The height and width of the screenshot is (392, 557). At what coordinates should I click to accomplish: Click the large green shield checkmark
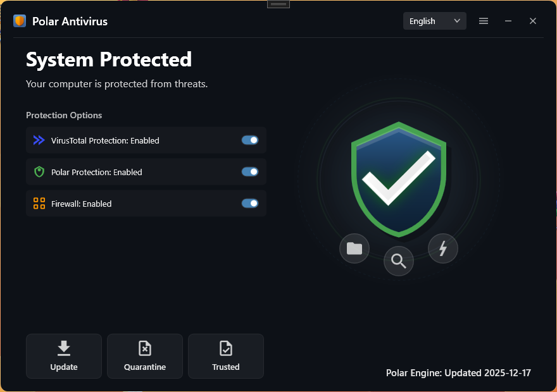(399, 178)
